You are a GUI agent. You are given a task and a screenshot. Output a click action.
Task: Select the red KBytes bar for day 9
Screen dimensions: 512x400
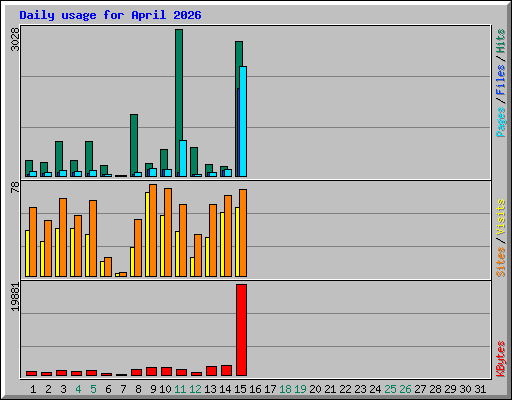click(151, 372)
